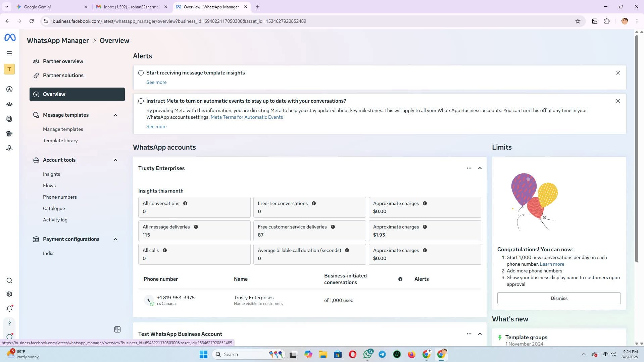Open the search magnifier in the left rail

9,280
